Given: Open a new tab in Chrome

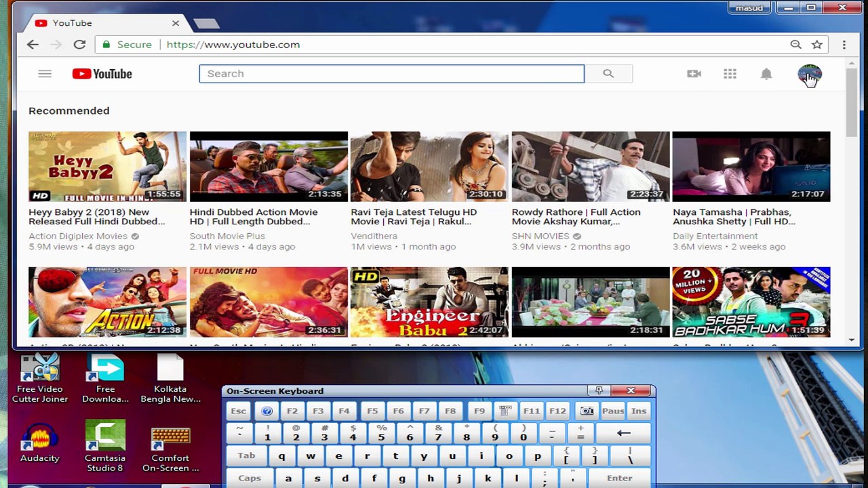Looking at the screenshot, I should [x=206, y=24].
